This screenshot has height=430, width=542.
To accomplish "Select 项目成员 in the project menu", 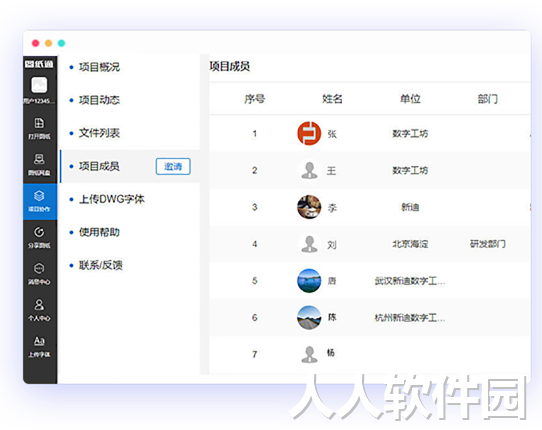I will click(99, 166).
